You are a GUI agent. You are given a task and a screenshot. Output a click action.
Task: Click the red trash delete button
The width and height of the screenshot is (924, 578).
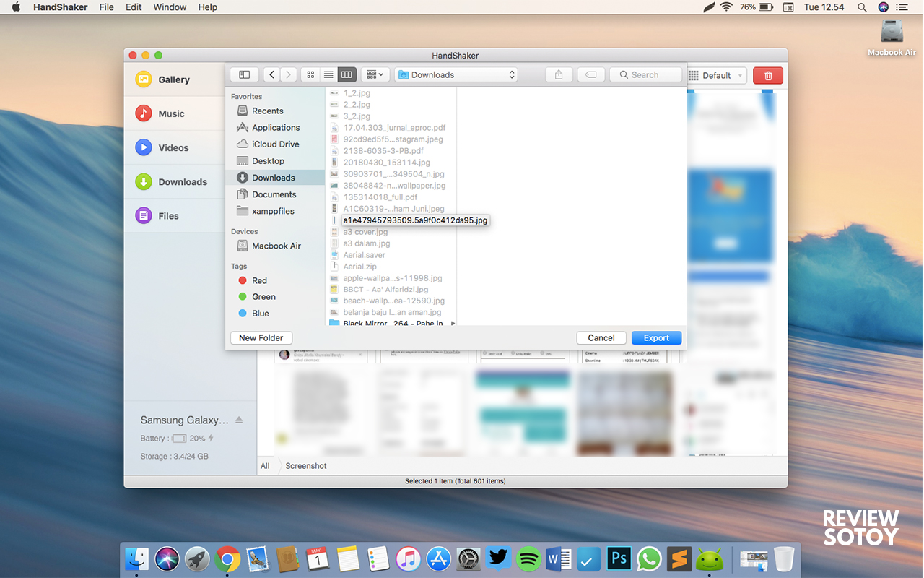tap(768, 75)
